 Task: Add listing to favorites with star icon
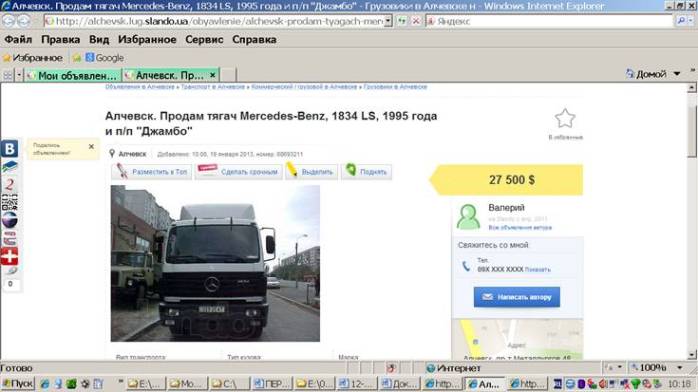(565, 118)
